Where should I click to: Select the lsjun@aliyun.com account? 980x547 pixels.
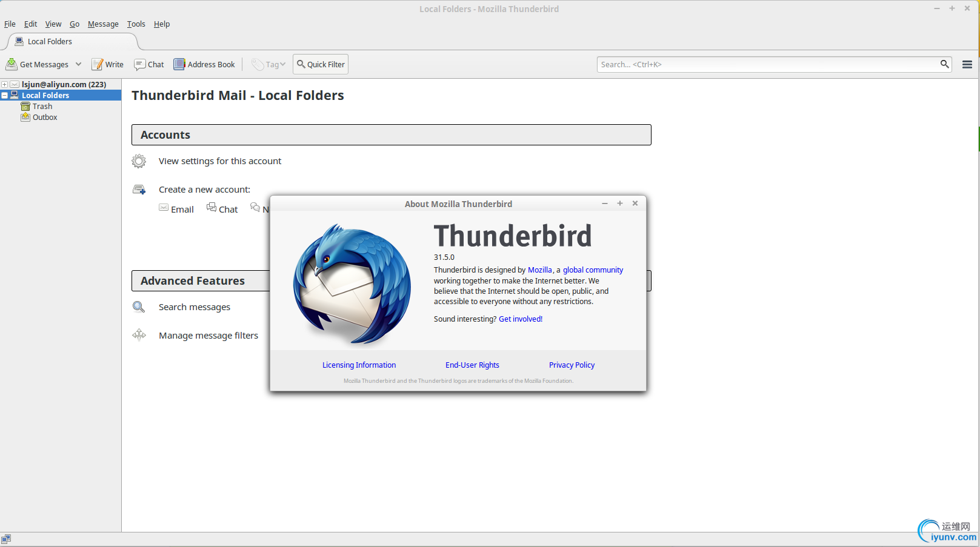click(64, 85)
